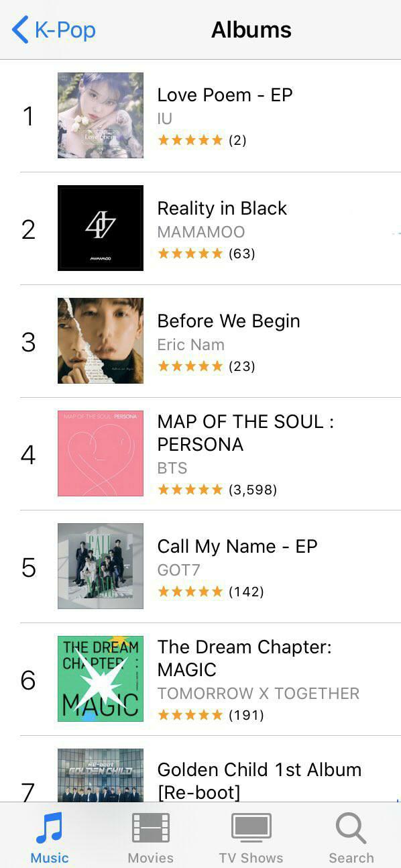Tap the K-Pop back label
The height and width of the screenshot is (868, 401).
65,30
